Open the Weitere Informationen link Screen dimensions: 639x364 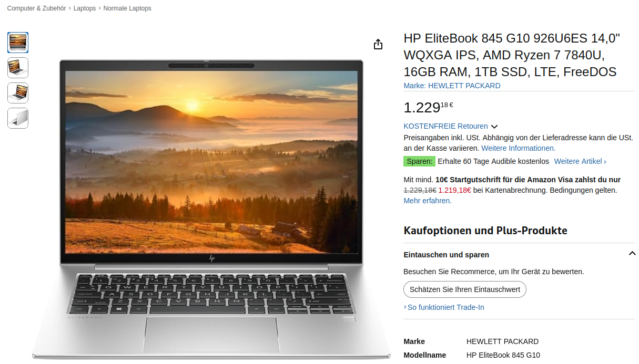[x=518, y=148]
